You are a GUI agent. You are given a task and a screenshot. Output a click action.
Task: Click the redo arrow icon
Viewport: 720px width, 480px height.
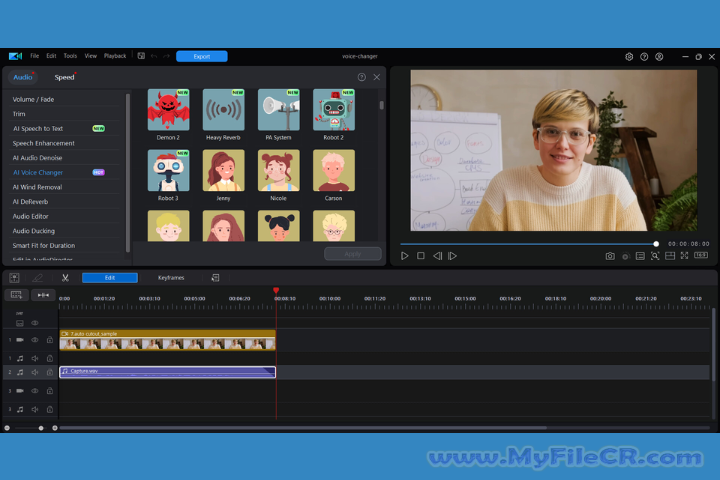click(x=166, y=56)
